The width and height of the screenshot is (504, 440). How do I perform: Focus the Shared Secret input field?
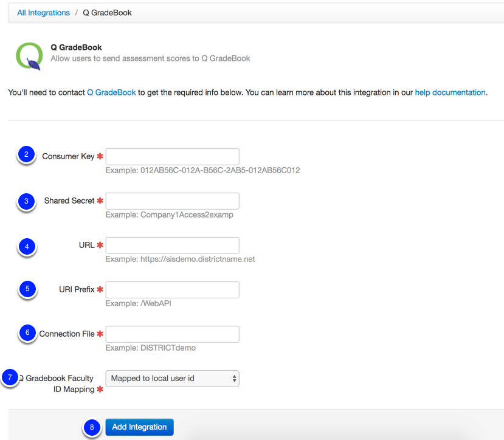pos(172,201)
